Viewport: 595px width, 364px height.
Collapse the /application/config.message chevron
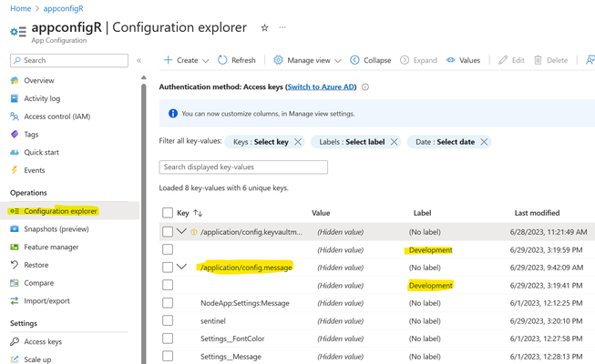[x=181, y=267]
